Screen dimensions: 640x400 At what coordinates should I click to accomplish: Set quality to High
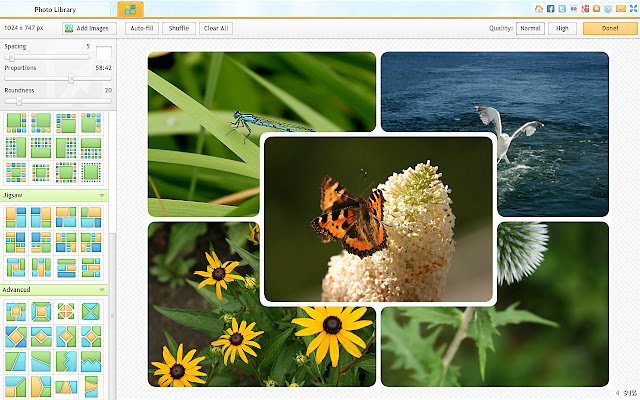coord(562,28)
